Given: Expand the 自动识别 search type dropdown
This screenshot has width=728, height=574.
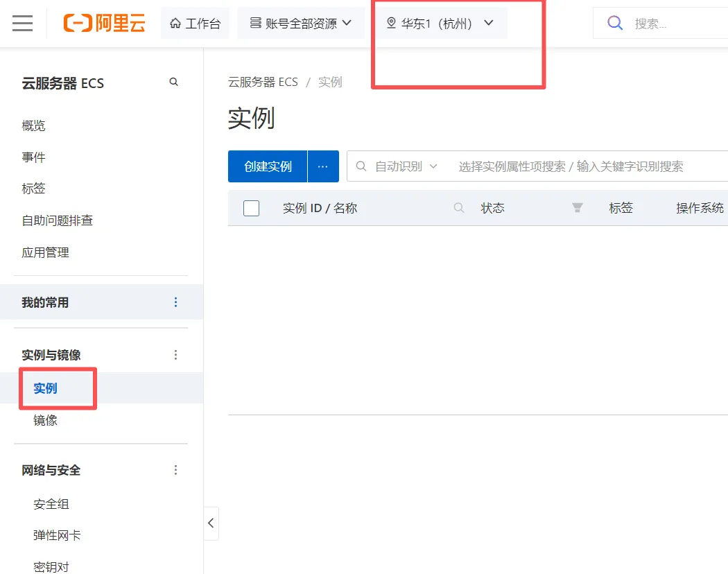Looking at the screenshot, I should 406,166.
